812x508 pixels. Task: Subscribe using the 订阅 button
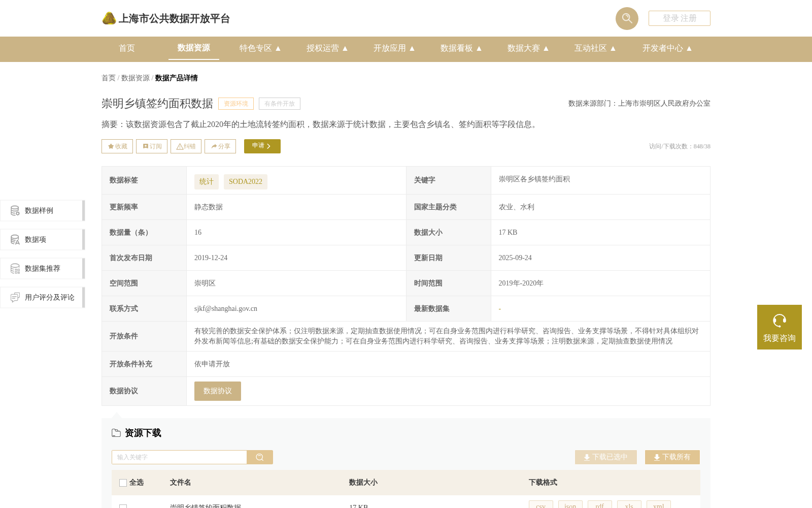point(152,146)
